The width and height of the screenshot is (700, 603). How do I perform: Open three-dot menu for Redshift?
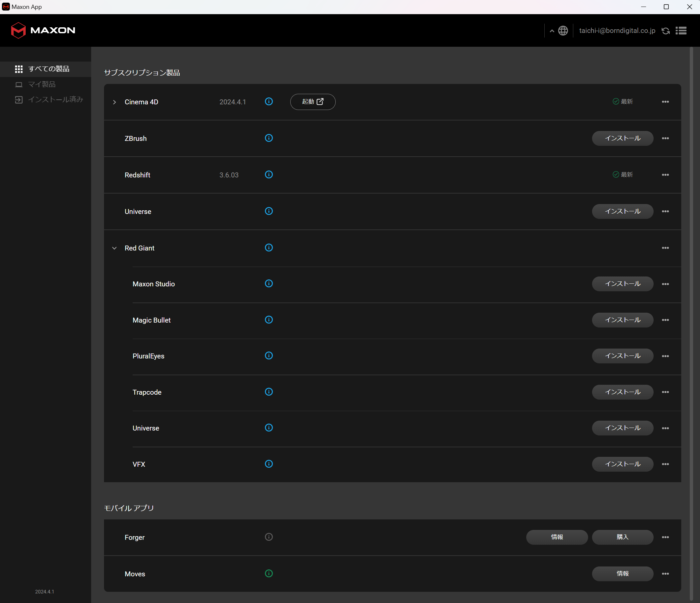665,175
